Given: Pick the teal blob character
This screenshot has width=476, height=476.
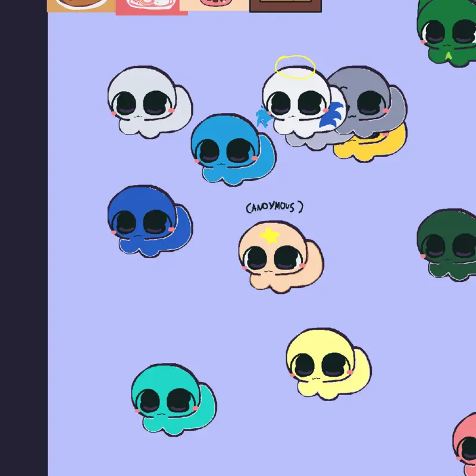Looking at the screenshot, I should click(x=174, y=400).
